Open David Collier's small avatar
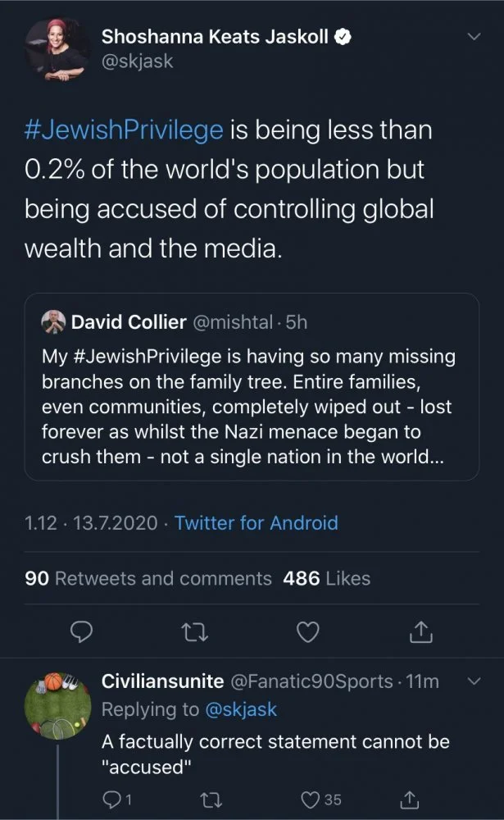This screenshot has height=820, width=504. point(52,322)
